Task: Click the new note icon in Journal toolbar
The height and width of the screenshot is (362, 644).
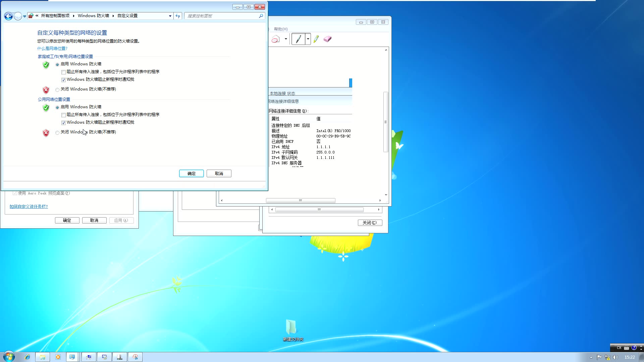Action: [x=274, y=39]
